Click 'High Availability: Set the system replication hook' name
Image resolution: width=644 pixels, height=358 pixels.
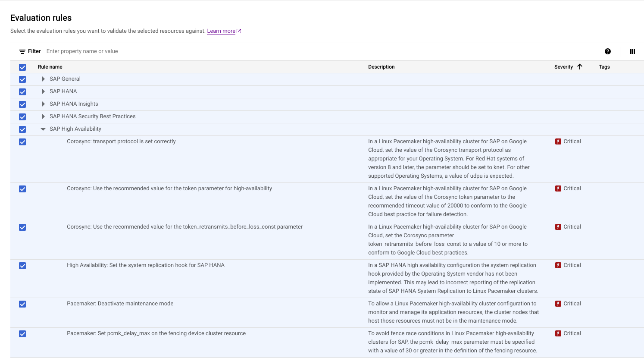(146, 265)
